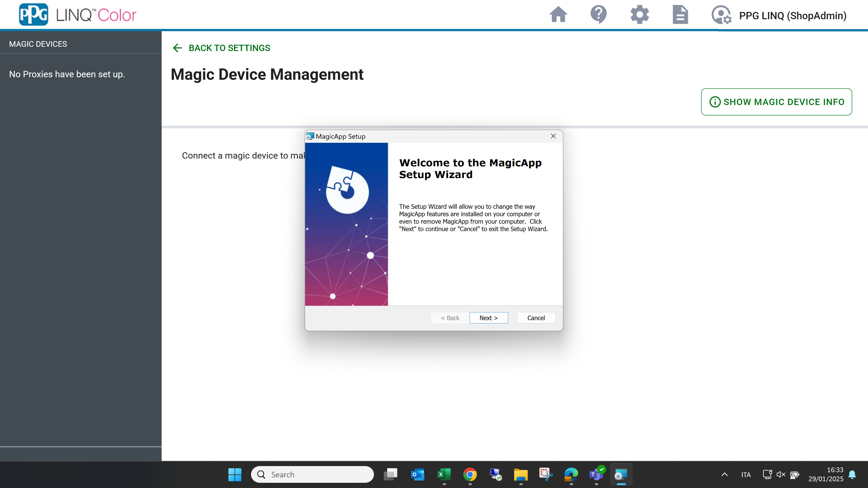
Task: Follow the Back to Settings link
Action: click(229, 48)
